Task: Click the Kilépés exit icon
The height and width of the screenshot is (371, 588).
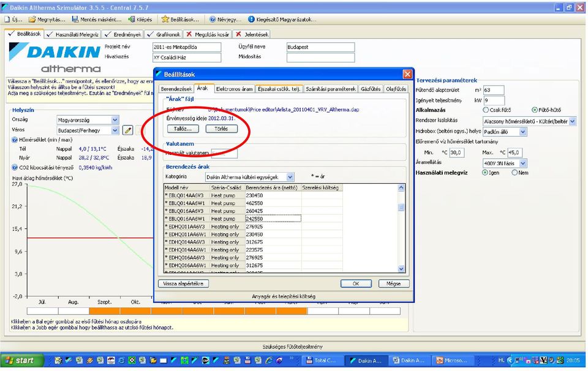Action: coord(132,20)
